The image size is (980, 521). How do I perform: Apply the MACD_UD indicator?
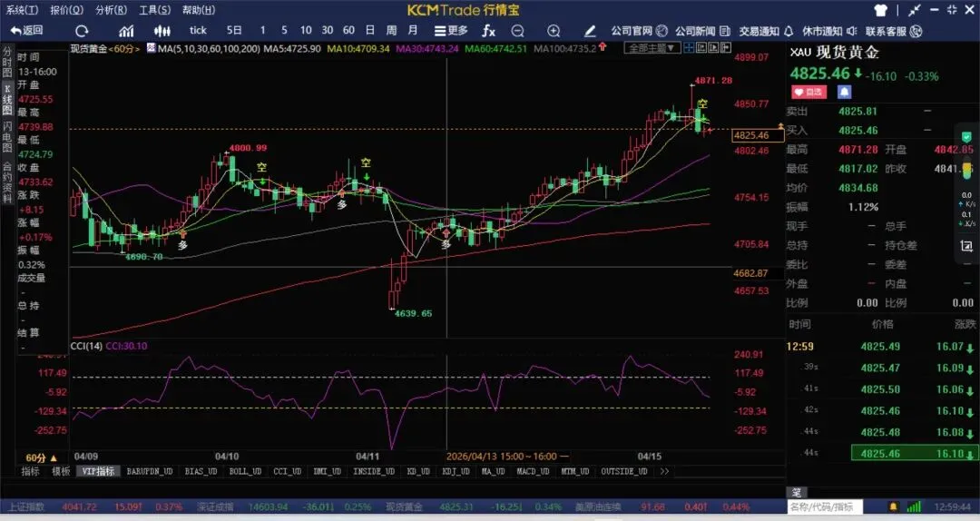tap(534, 471)
